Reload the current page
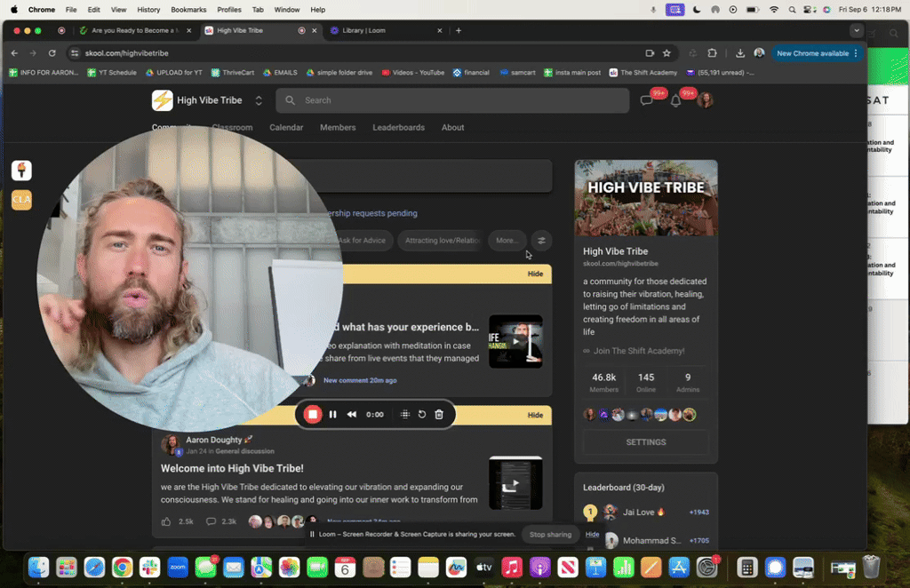 tap(52, 52)
